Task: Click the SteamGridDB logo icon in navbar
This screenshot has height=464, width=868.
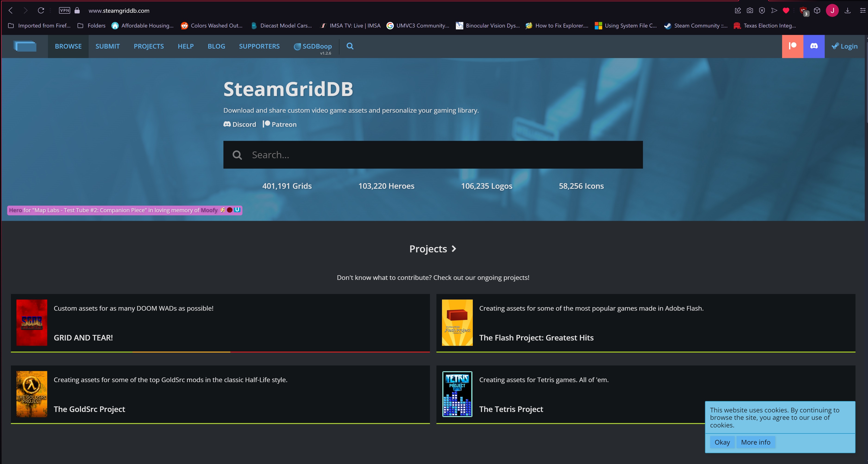Action: [x=25, y=46]
